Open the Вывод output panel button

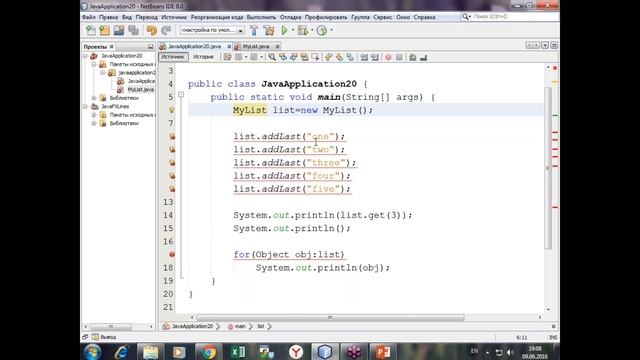click(x=104, y=337)
